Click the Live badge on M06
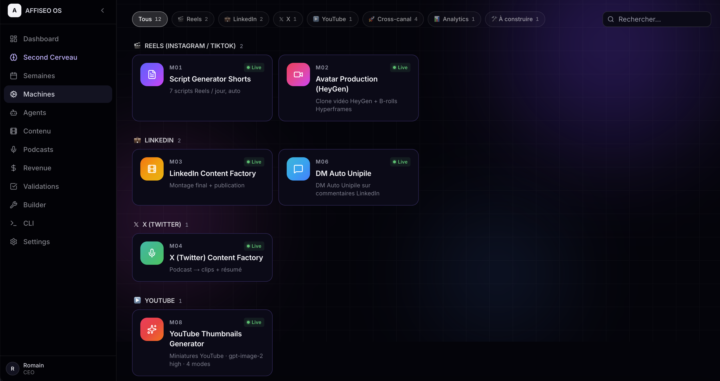 tap(400, 162)
